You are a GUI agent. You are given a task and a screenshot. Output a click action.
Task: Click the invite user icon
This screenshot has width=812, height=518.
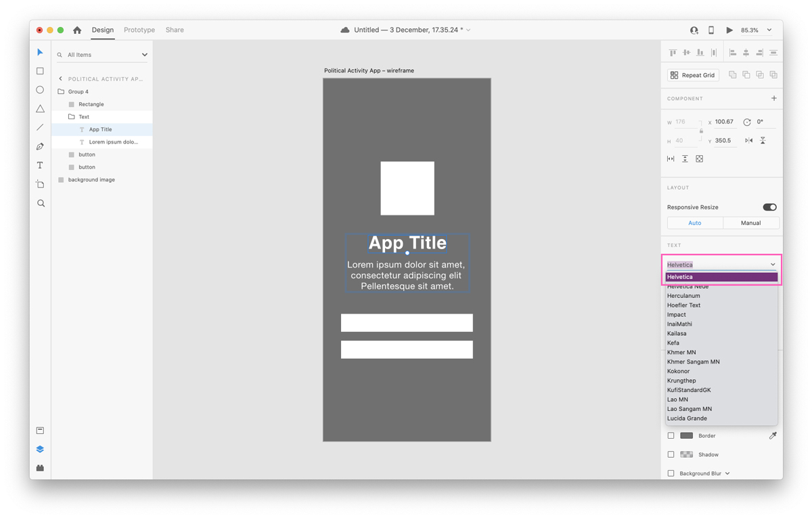pos(694,30)
